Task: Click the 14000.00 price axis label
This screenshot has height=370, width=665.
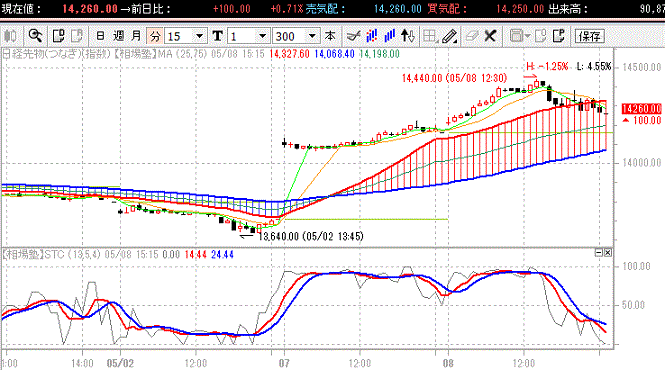Action: tap(642, 163)
